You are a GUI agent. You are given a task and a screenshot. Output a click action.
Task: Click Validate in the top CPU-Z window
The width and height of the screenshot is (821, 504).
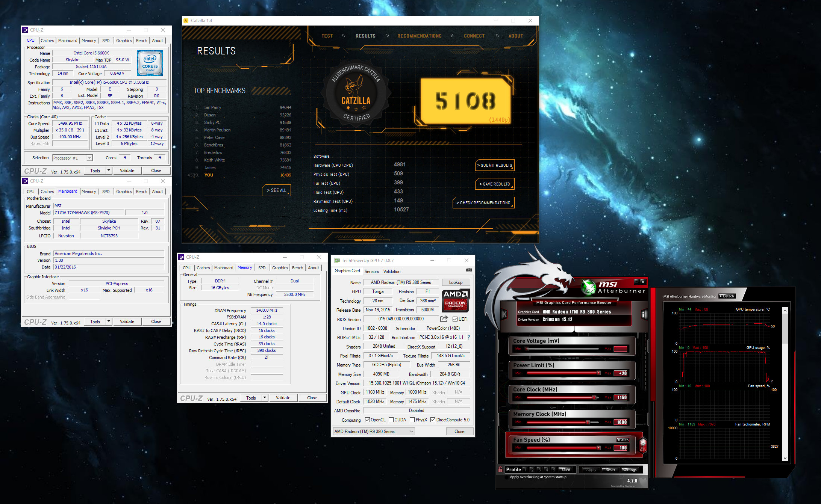click(127, 171)
